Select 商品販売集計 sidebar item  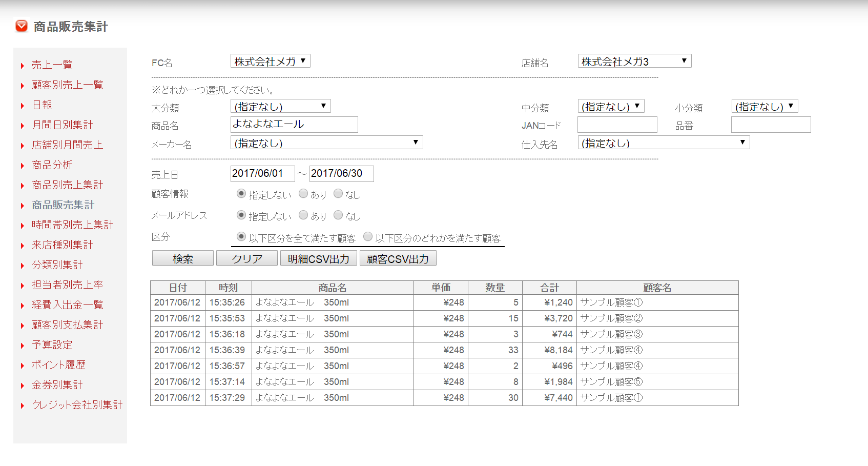(x=63, y=205)
